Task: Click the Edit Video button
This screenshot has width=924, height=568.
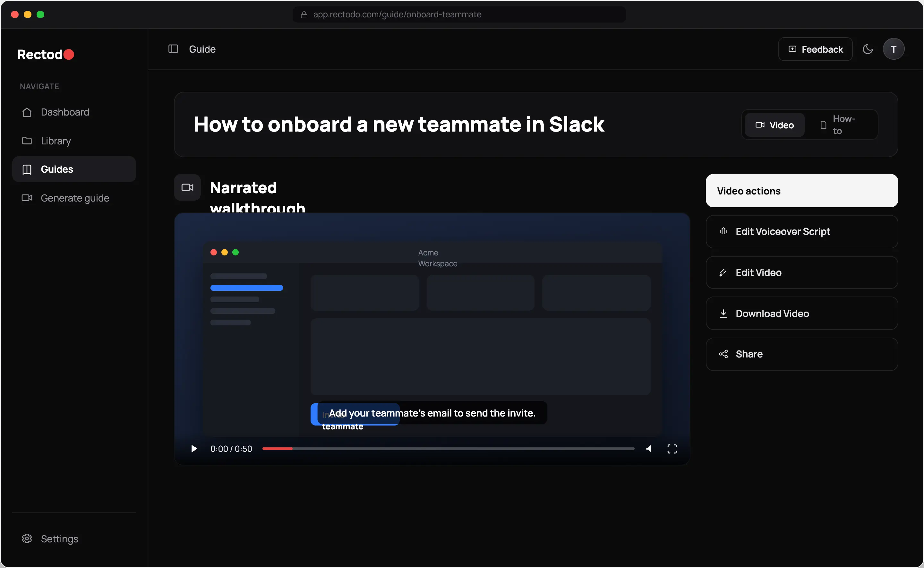Action: click(x=801, y=272)
